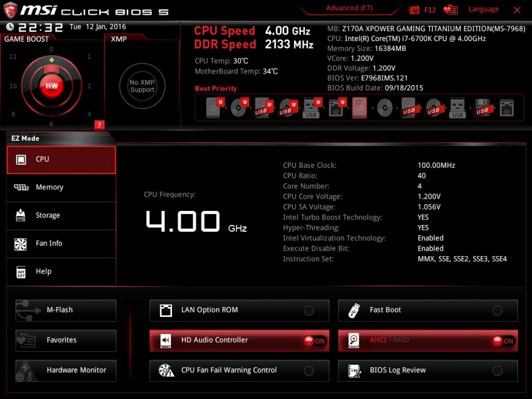Click the No XMP Support circle
This screenshot has width=532, height=399.
(142, 86)
